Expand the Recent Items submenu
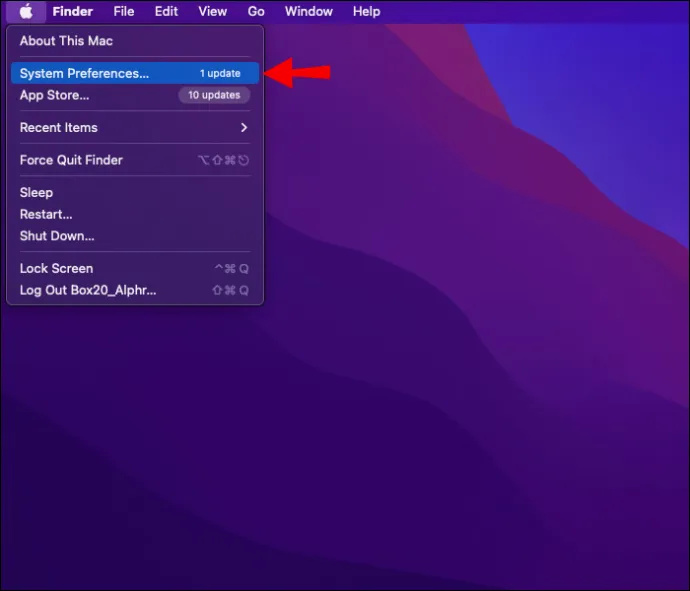Image resolution: width=690 pixels, height=591 pixels. point(135,128)
